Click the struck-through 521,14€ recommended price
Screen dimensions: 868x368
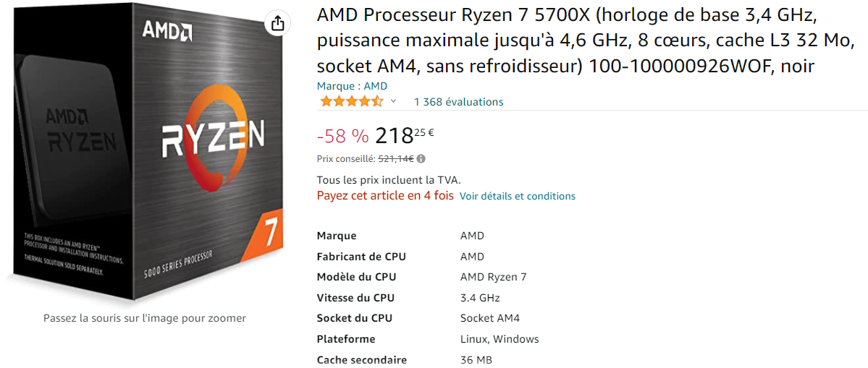[396, 158]
